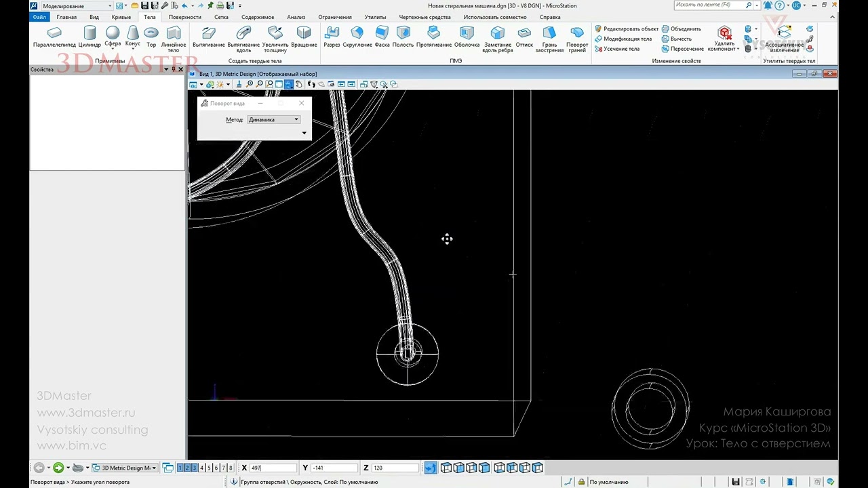
Task: Activate the Оболочка tool
Action: click(x=467, y=37)
